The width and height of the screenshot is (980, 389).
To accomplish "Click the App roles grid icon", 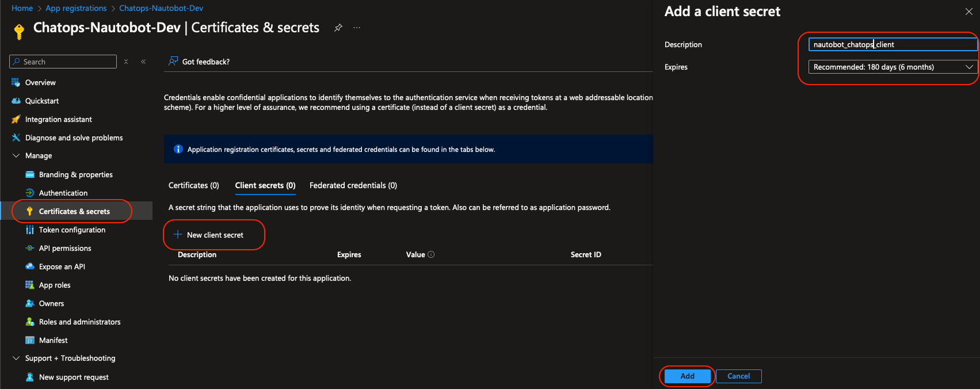I will pyautogui.click(x=30, y=285).
